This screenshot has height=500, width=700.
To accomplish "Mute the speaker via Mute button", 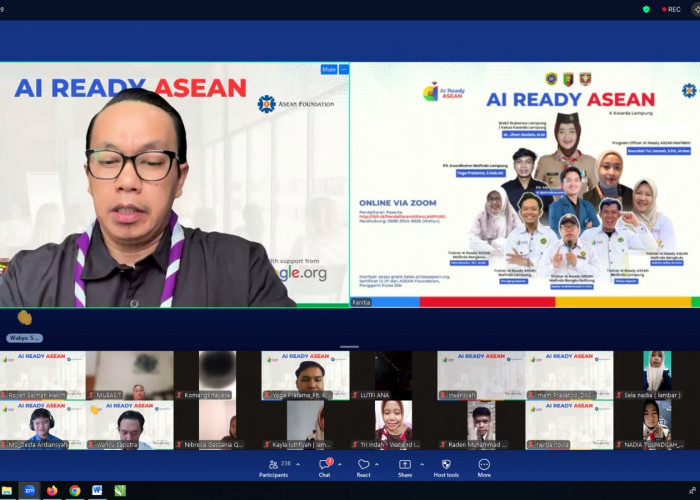I will click(328, 70).
